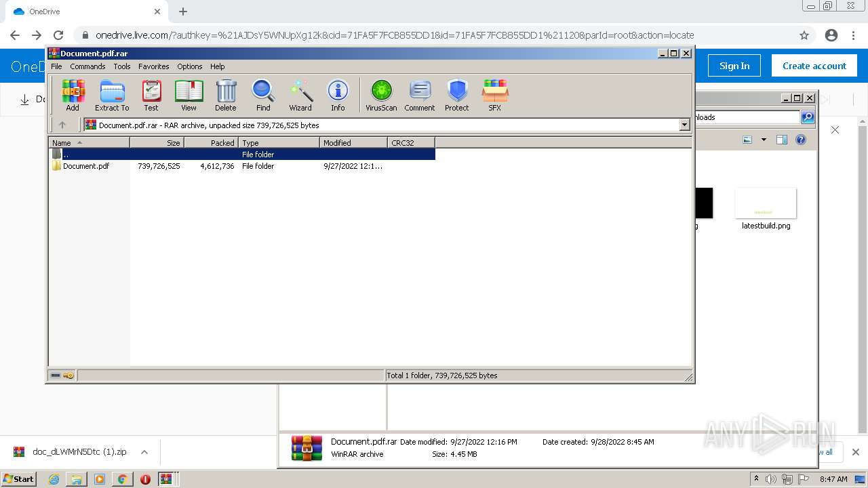Expand the WinRAR address path dropdown
Image resolution: width=868 pixels, height=488 pixels.
point(684,125)
